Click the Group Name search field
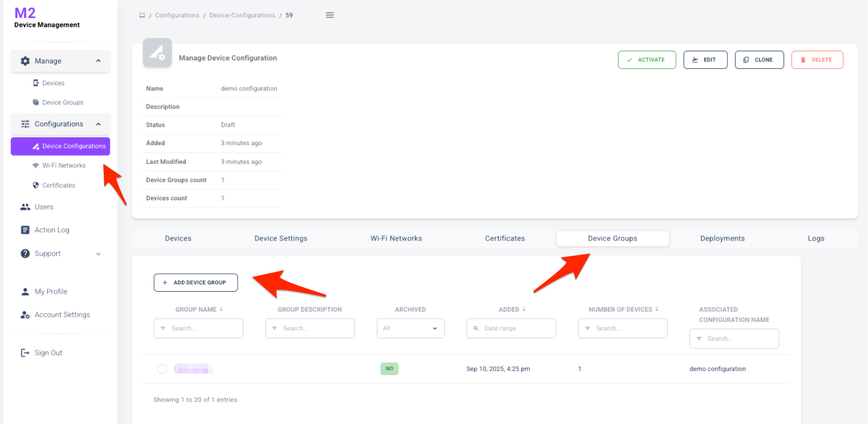The image size is (868, 424). point(198,328)
